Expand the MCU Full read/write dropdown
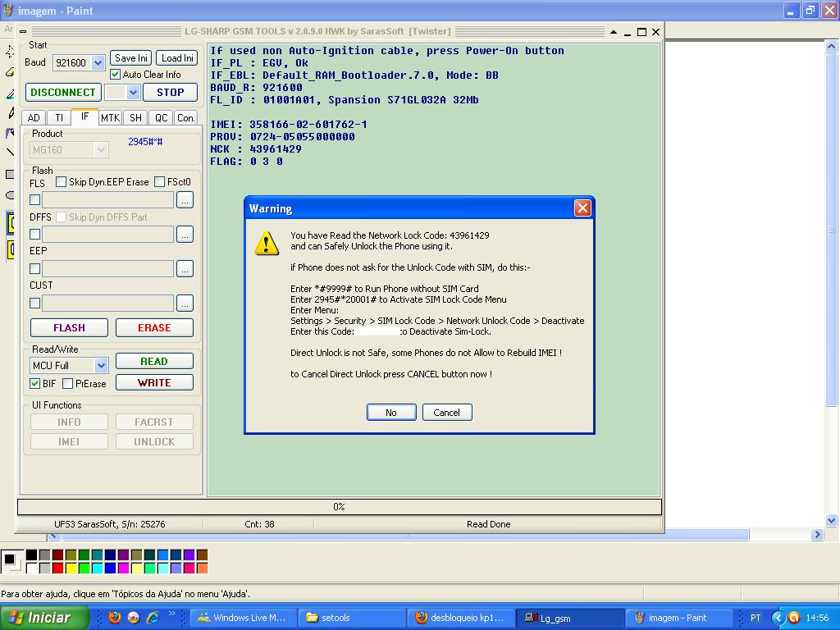The image size is (840, 630). (x=101, y=366)
